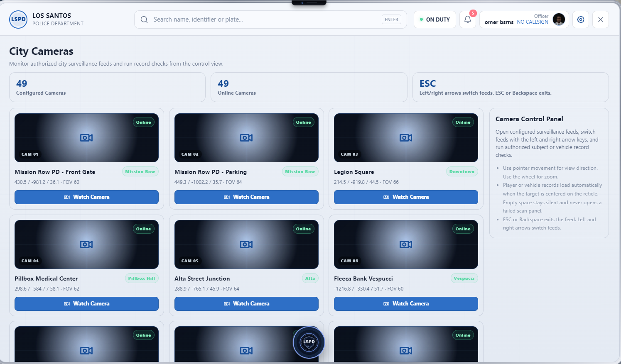Click coordinates -1216.8 / -330.4 / 51.7

click(x=359, y=289)
